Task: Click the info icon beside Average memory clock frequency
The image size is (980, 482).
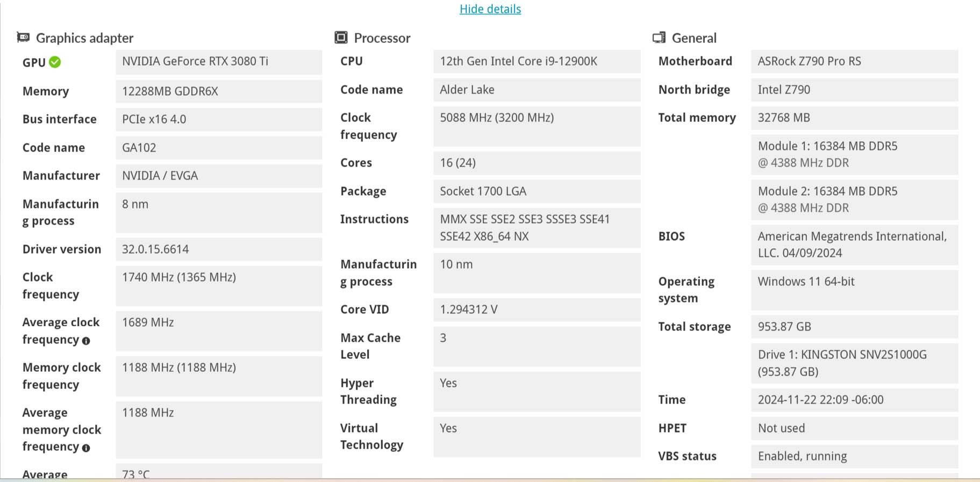Action: coord(86,448)
